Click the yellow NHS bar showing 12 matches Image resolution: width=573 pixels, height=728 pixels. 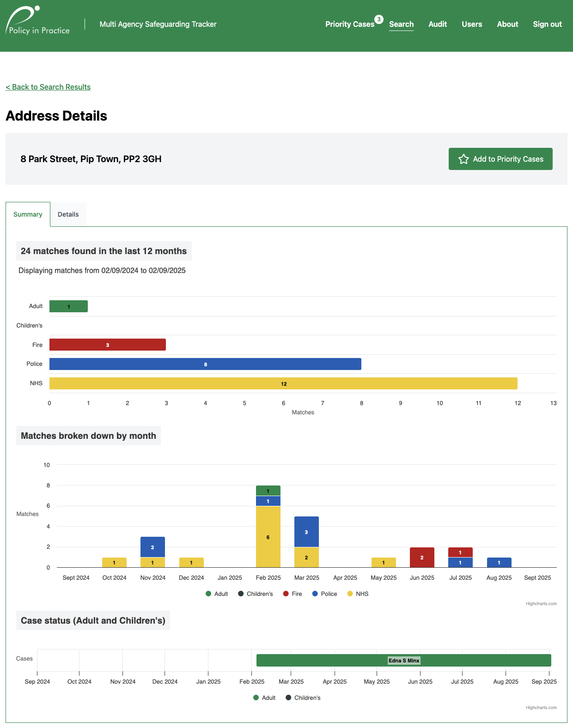click(283, 383)
